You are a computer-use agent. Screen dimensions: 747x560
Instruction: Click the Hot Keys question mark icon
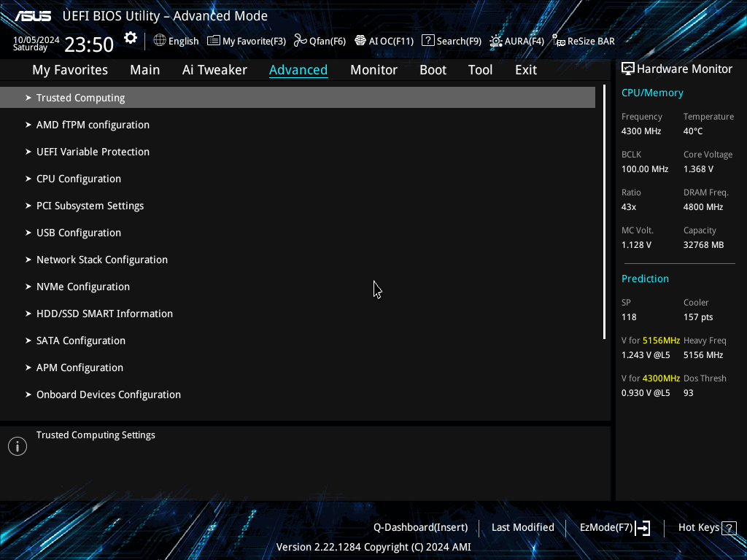pos(729,528)
